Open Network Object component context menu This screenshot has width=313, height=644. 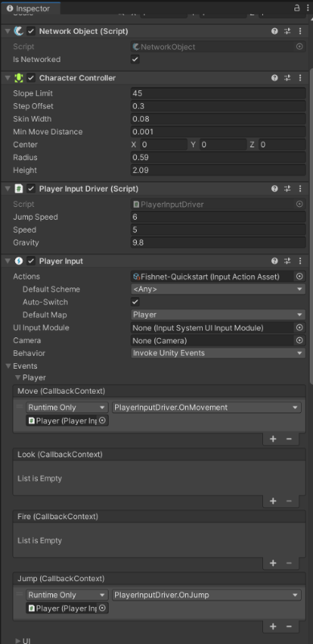click(300, 31)
